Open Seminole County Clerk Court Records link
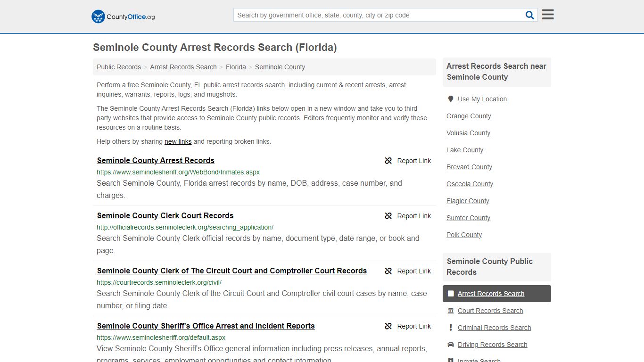 pyautogui.click(x=165, y=215)
